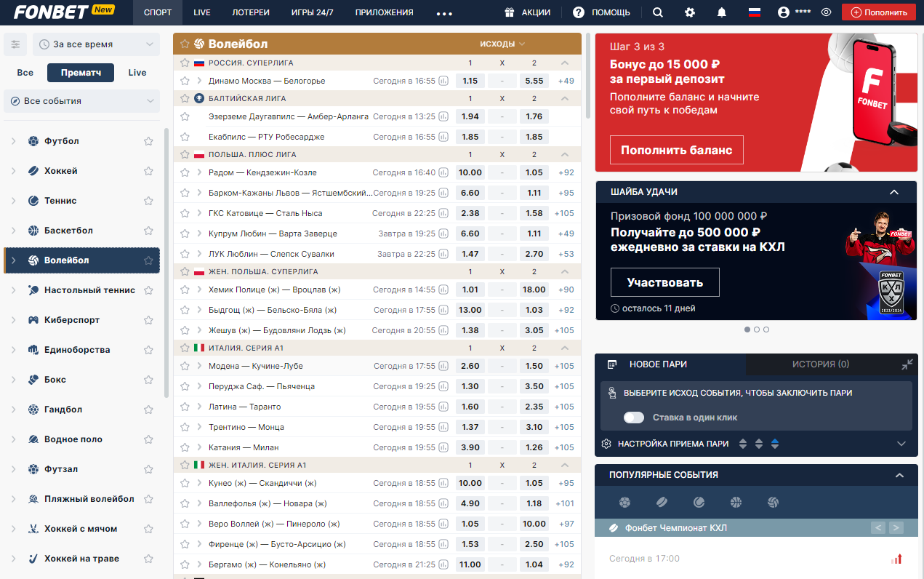Open Игры 24/7 in top menu
Screen dimensions: 924x579
[312, 12]
